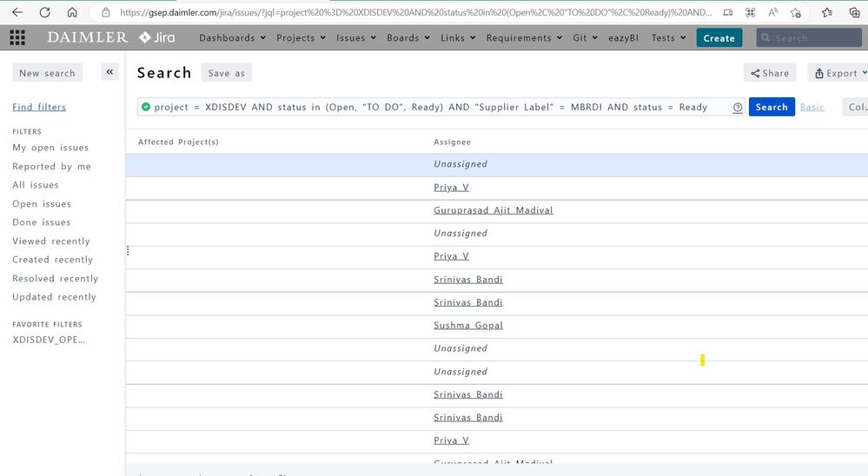The height and width of the screenshot is (476, 868).
Task: Add this page to browser favorites
Action: [796, 12]
